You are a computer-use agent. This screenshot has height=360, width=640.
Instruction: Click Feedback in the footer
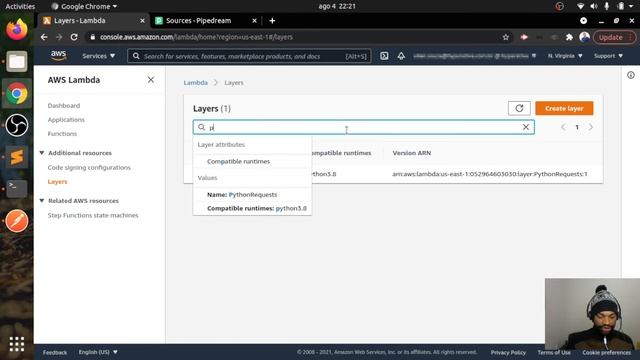55,352
